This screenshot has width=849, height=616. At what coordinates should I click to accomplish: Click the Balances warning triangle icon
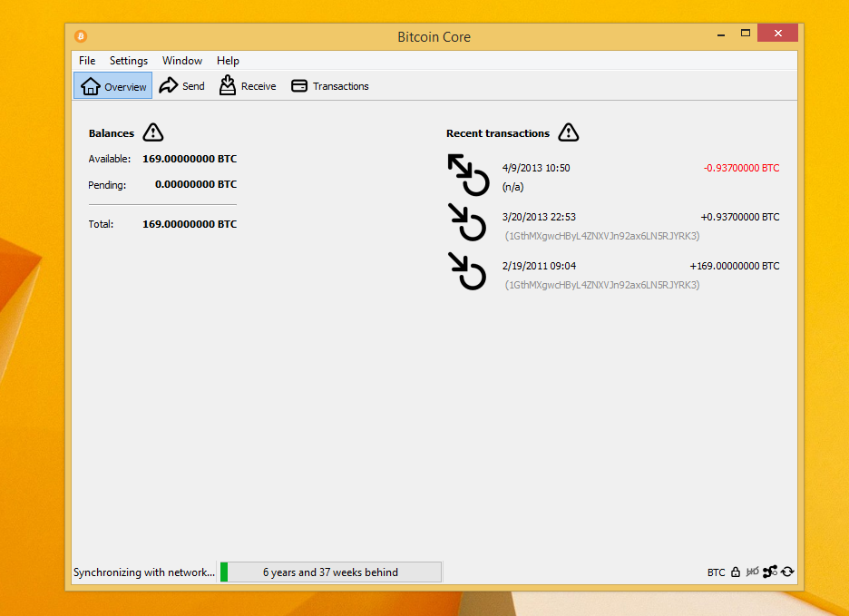tap(152, 132)
